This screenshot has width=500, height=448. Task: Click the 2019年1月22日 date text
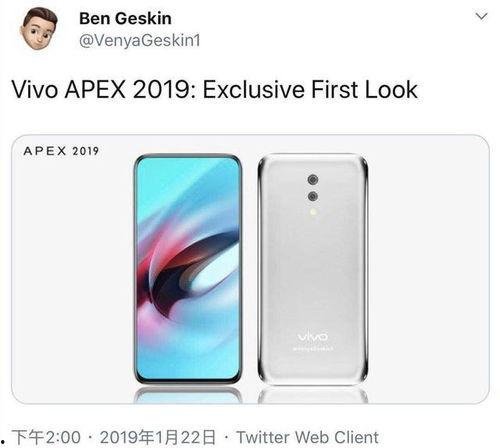click(x=158, y=437)
